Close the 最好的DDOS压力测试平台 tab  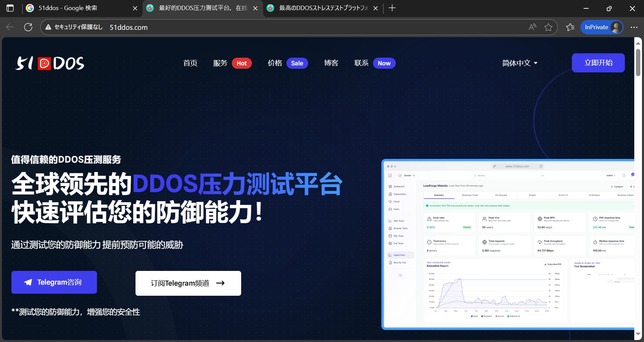tap(256, 8)
